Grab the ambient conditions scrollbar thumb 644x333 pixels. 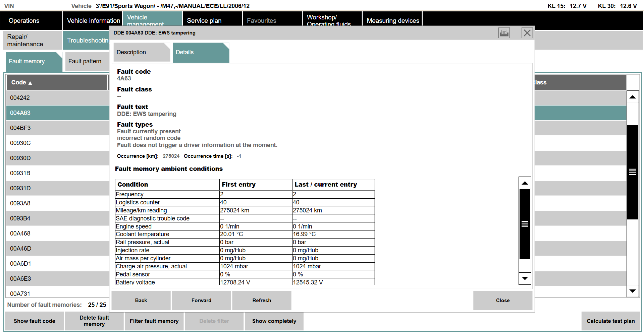tap(525, 224)
